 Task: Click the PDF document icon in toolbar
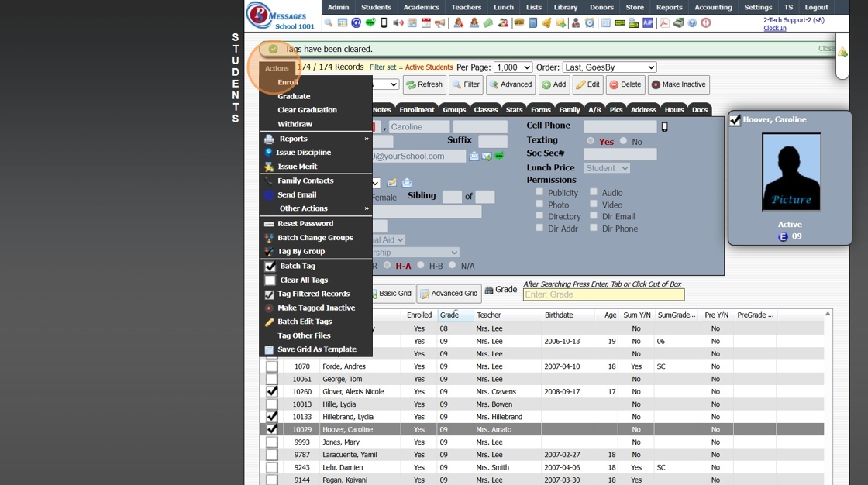[664, 23]
